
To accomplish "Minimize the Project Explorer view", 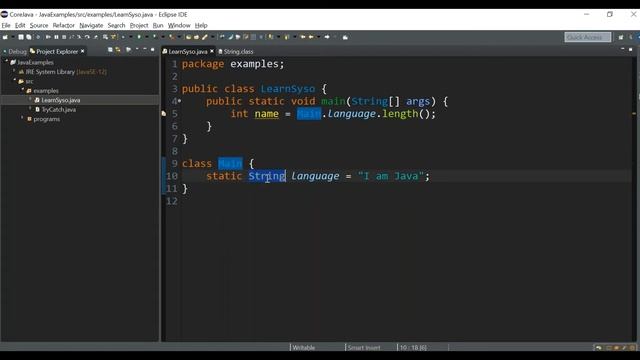I will (x=144, y=49).
